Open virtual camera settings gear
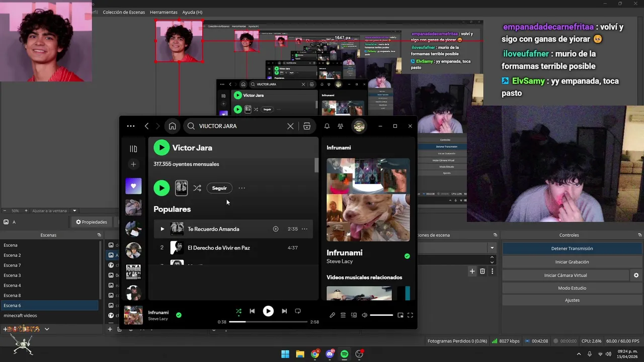 coord(636,275)
